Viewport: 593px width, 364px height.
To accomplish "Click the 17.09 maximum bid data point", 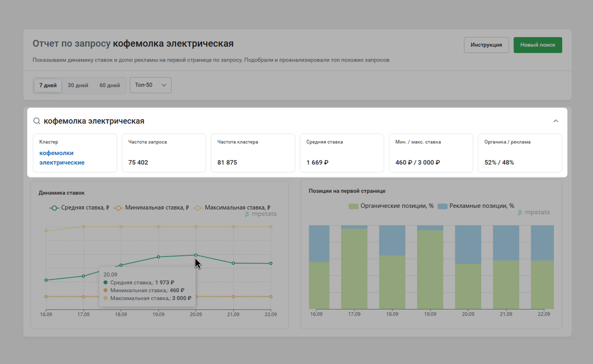I will tap(83, 227).
